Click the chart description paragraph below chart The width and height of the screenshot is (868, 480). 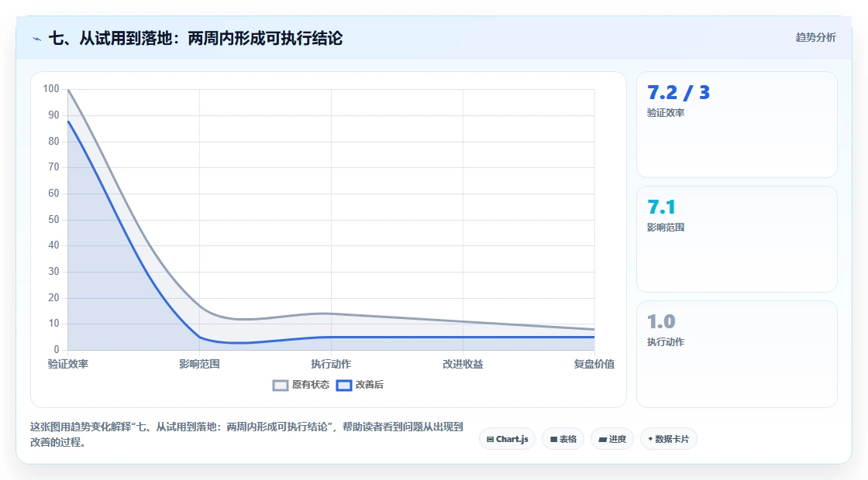click(x=246, y=434)
